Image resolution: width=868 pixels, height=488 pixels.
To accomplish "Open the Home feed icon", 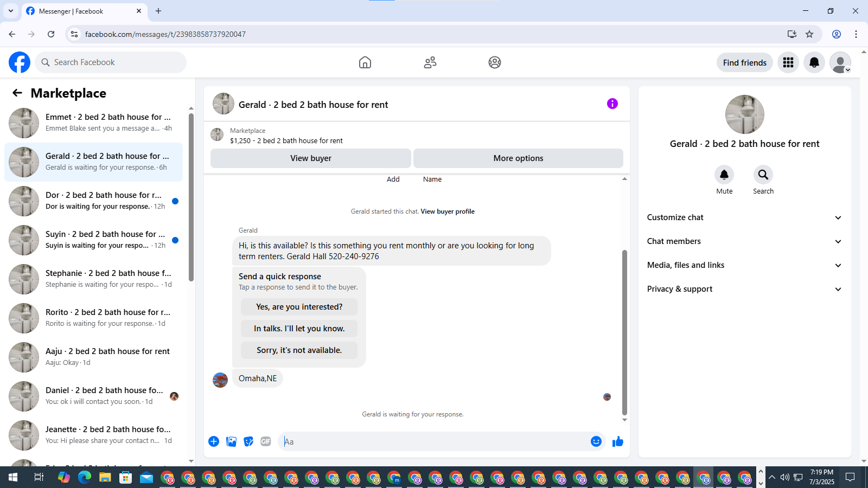I will coord(365,62).
